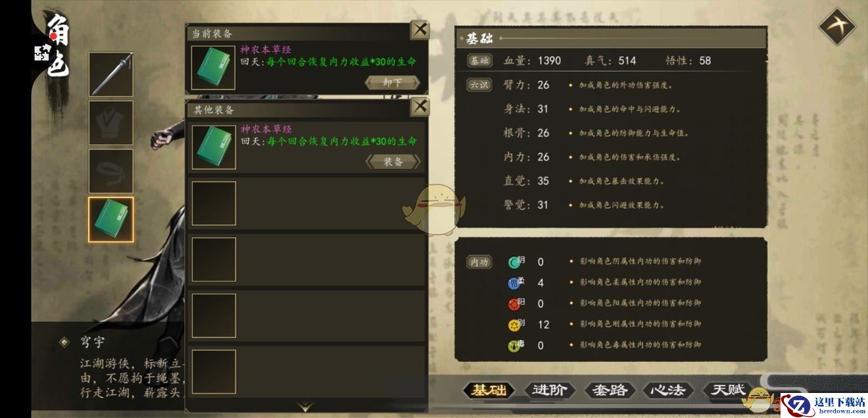Select the belt accessory equipment slot
868x418 pixels.
pos(111,171)
